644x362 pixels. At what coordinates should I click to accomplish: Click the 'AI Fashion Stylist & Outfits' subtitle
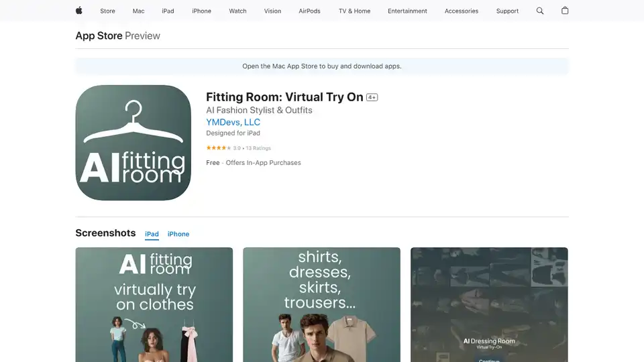pyautogui.click(x=259, y=110)
